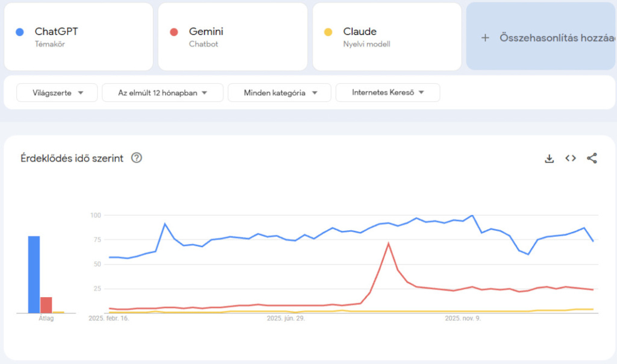Share the interest over time chart
Screen dimensions: 617x364
pos(592,158)
